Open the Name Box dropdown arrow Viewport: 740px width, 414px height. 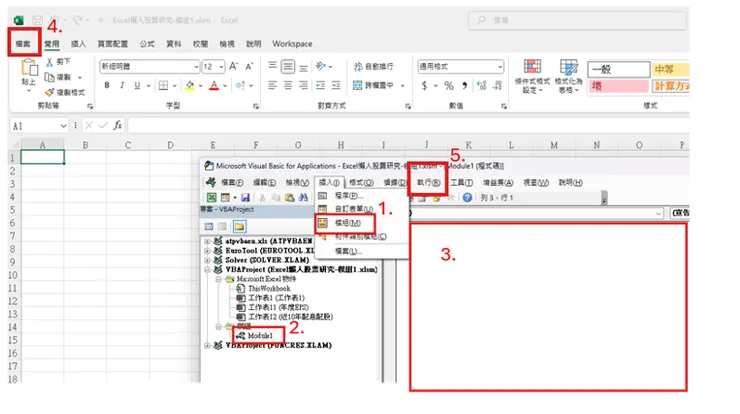(63, 126)
